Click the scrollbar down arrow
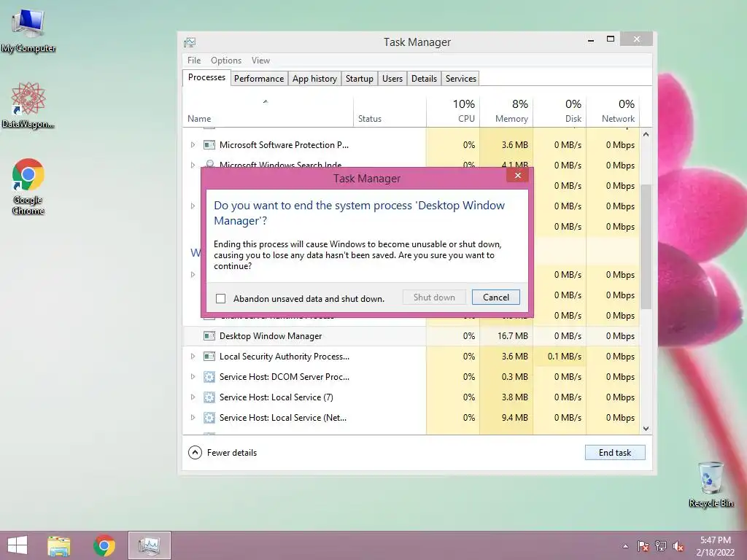Image resolution: width=747 pixels, height=560 pixels. pyautogui.click(x=646, y=429)
